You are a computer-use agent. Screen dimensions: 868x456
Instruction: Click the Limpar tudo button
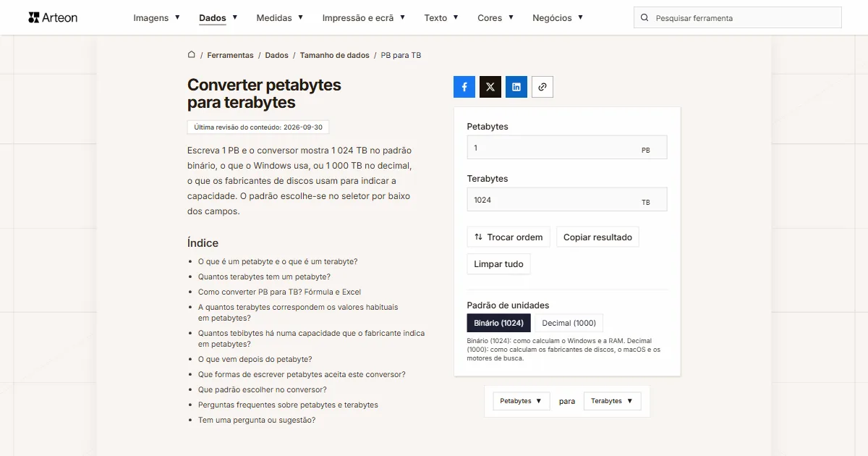pos(498,264)
